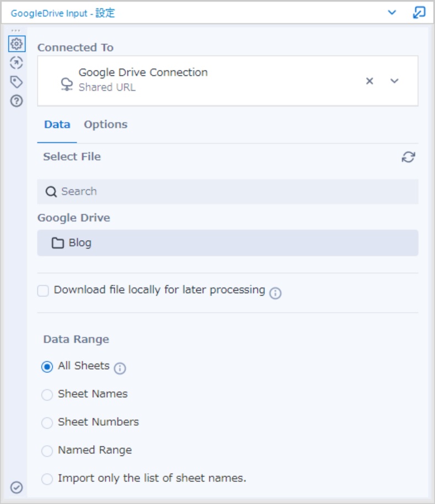Click the checkmark status icon at bottom left
Viewport: 435px width, 504px height.
(17, 487)
